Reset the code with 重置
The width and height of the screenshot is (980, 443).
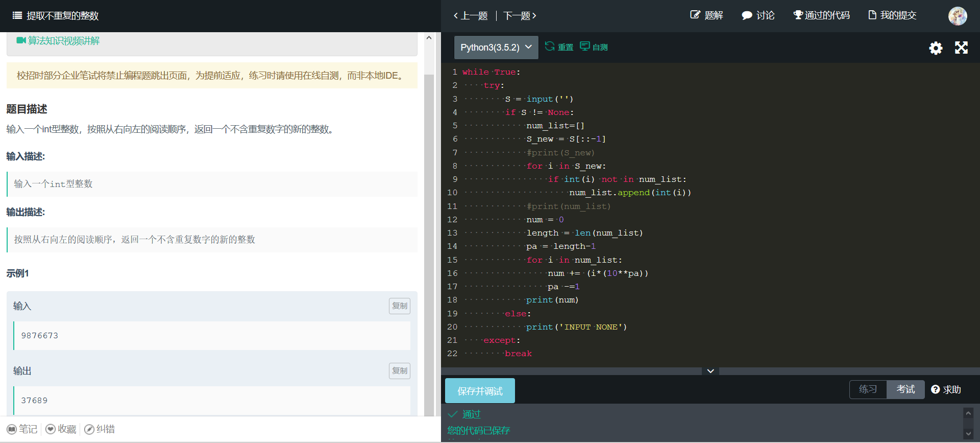click(x=559, y=47)
